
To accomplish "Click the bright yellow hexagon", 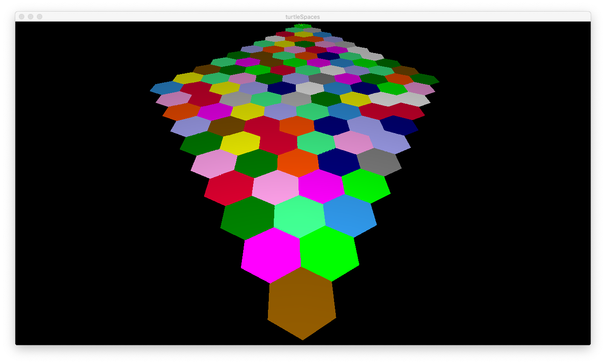I will coord(240,143).
